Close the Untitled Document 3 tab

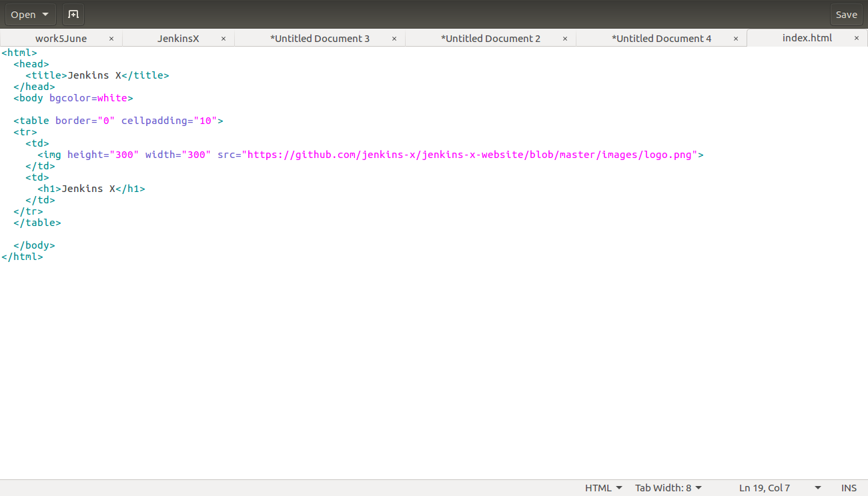pyautogui.click(x=394, y=39)
